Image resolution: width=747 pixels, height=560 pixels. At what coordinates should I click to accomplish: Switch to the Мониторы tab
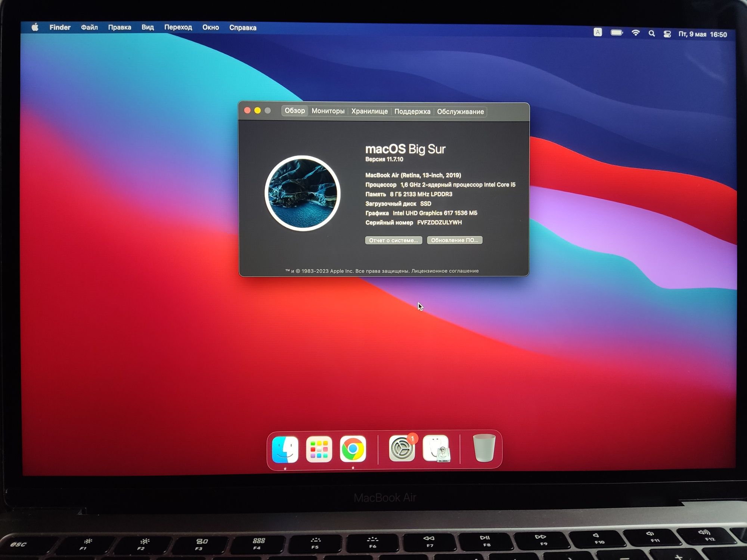(x=328, y=111)
